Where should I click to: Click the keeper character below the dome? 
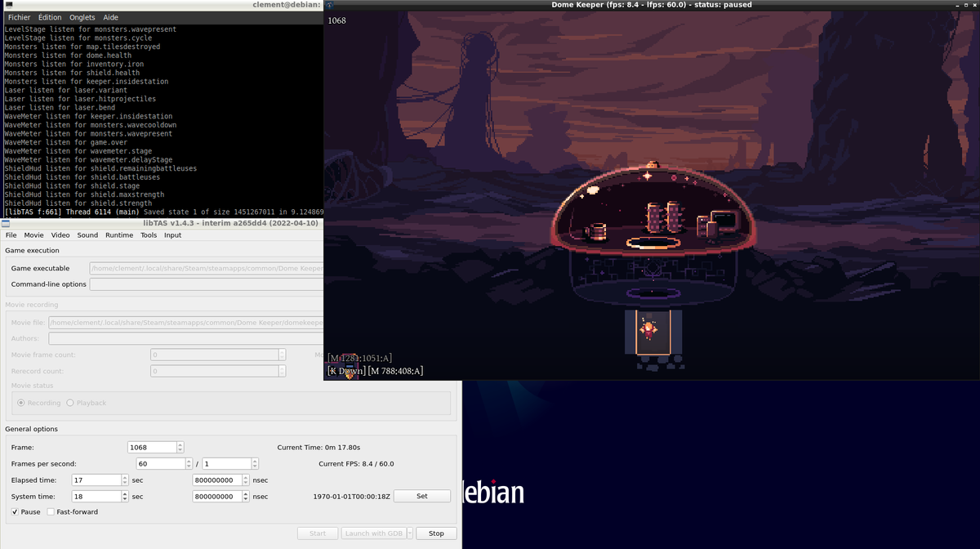click(648, 330)
